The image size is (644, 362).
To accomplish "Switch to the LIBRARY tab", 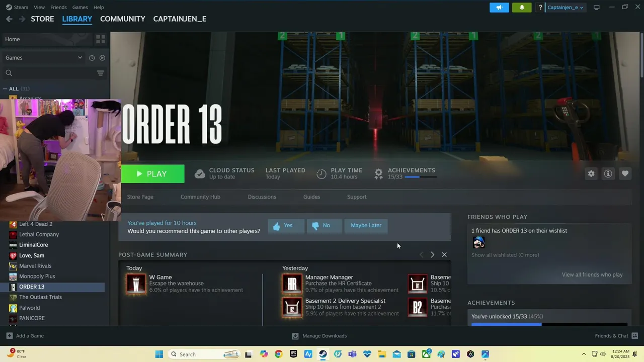I will [x=77, y=19].
